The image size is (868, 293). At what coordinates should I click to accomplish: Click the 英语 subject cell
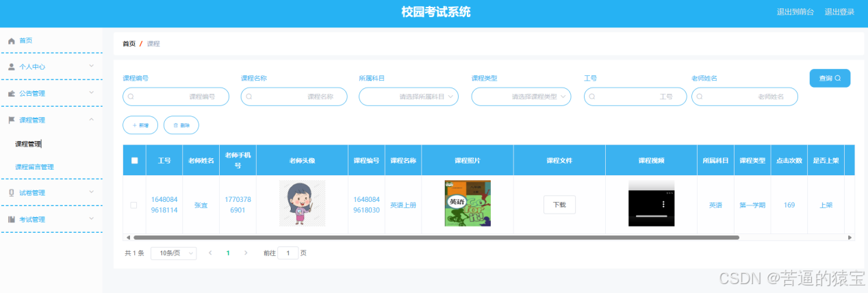click(715, 205)
